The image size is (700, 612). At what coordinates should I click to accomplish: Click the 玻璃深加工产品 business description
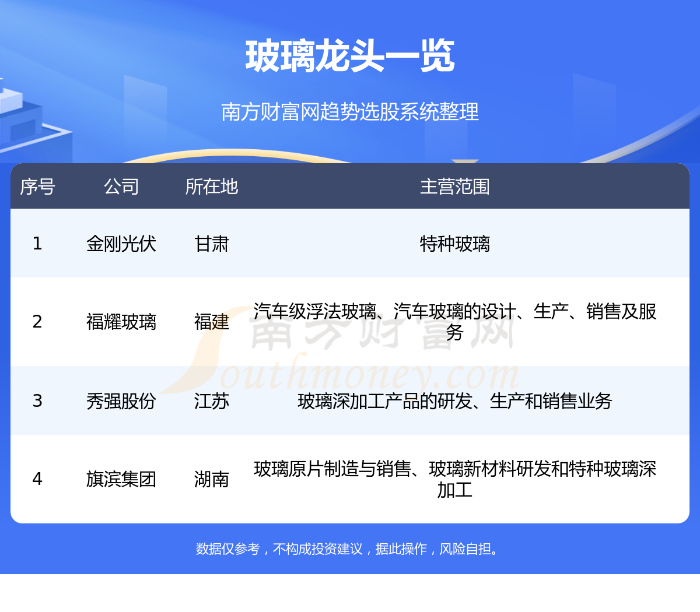point(455,400)
